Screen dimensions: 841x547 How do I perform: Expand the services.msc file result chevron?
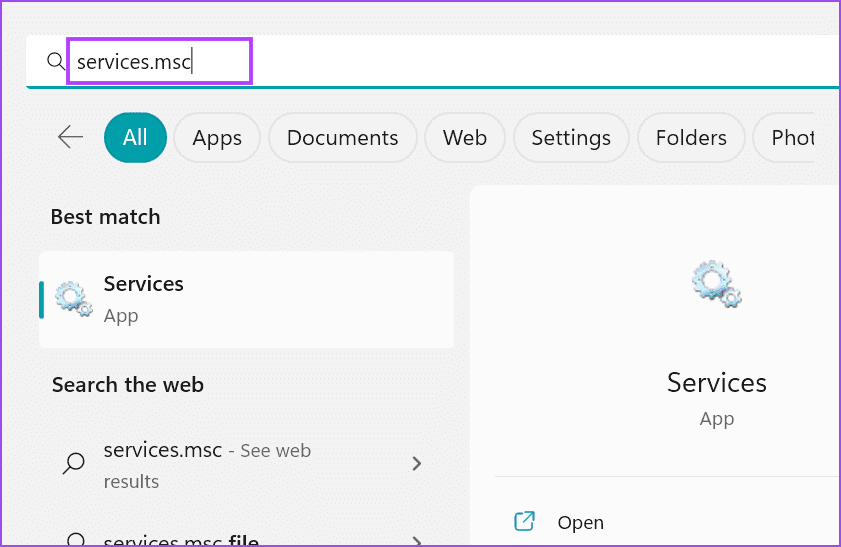[x=416, y=541]
